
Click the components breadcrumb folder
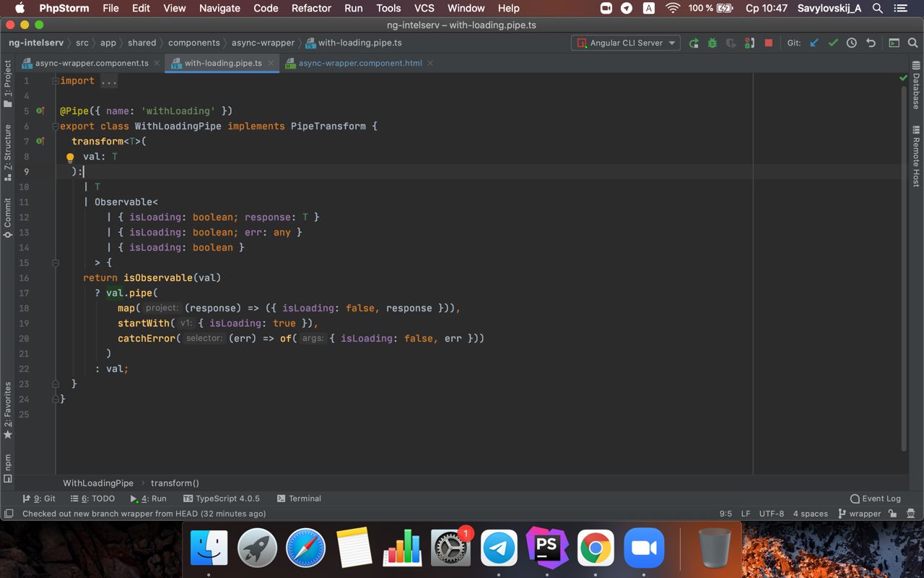(x=194, y=43)
